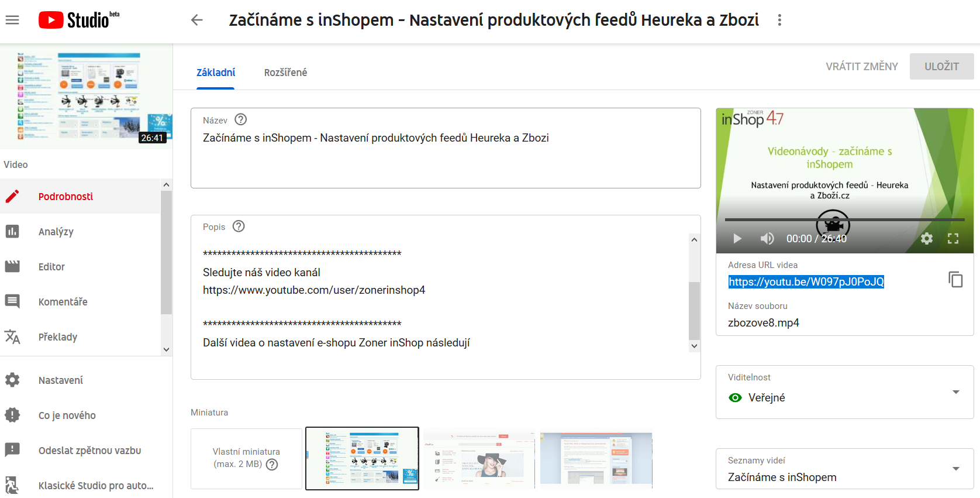Click the help icon next to Název
This screenshot has height=498, width=980.
(240, 119)
